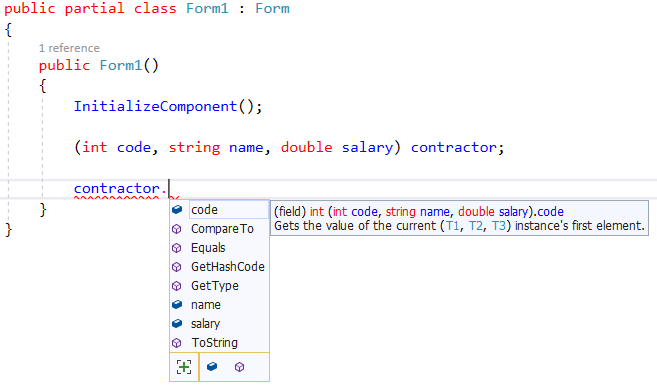Click the 'string' keyword in tuple declaration
This screenshot has width=657, height=389.
click(194, 148)
